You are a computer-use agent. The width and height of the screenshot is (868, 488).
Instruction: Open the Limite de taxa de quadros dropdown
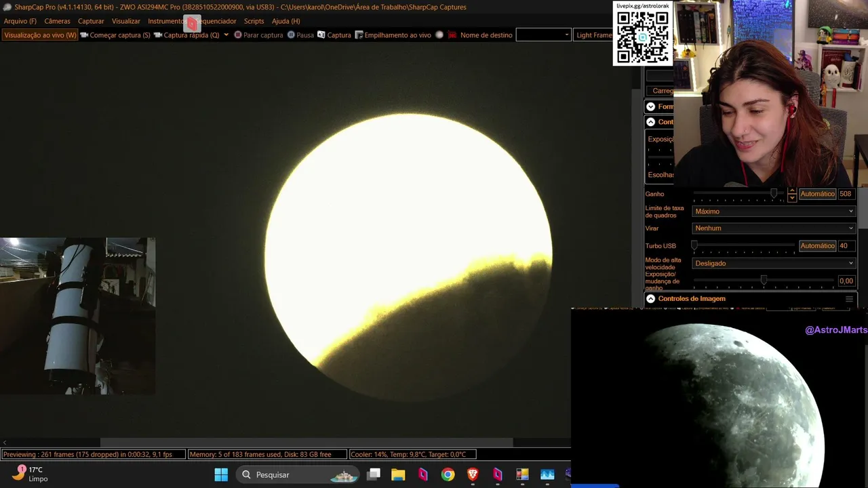(x=774, y=211)
